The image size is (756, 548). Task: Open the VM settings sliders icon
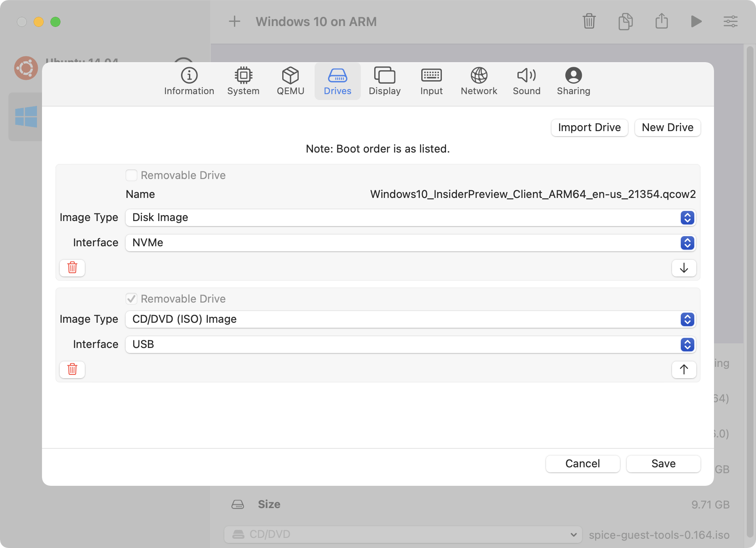click(731, 21)
